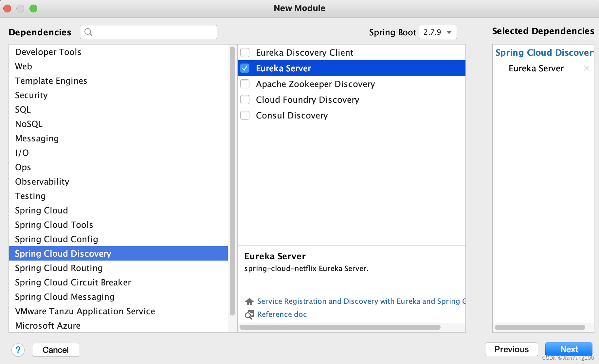Focus the dependencies search field

pyautogui.click(x=149, y=32)
